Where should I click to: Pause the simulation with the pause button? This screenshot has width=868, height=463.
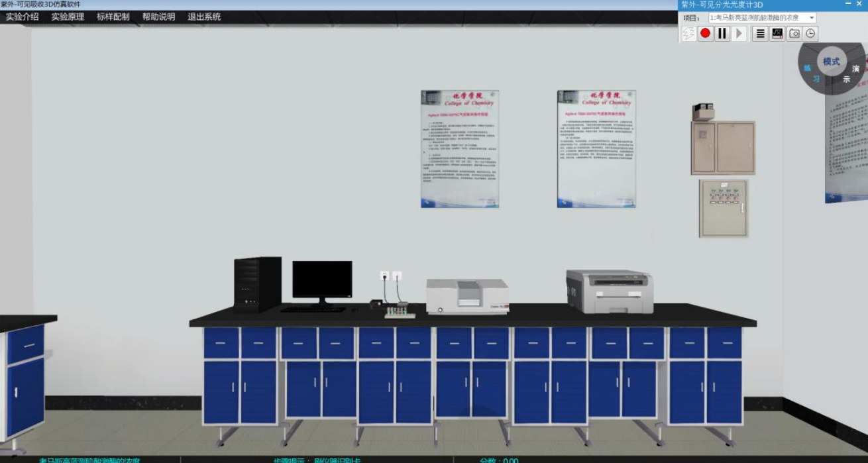(722, 33)
